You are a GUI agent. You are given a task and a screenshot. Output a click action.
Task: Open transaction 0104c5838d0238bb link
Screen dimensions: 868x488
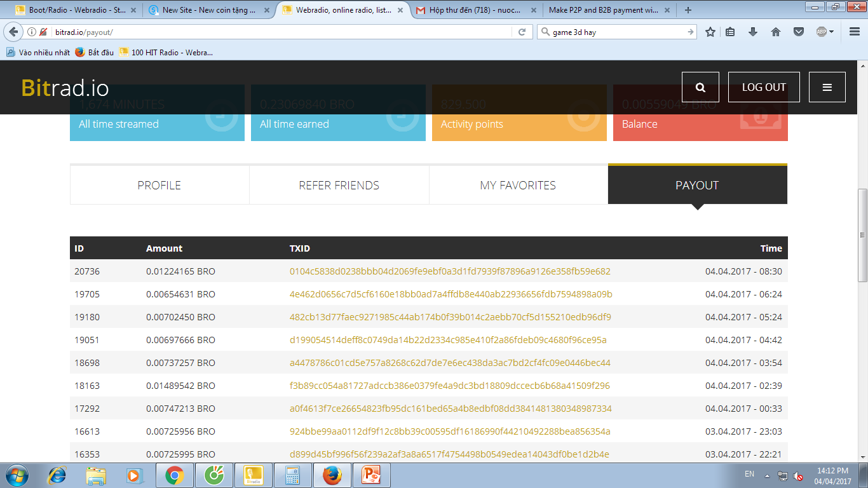tap(450, 271)
